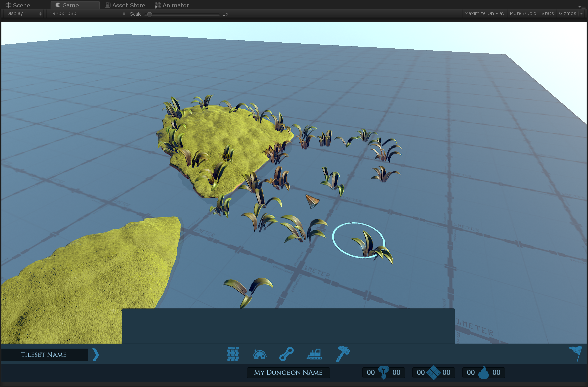This screenshot has width=588, height=387.
Task: Select the hammer tool icon
Action: pyautogui.click(x=343, y=354)
